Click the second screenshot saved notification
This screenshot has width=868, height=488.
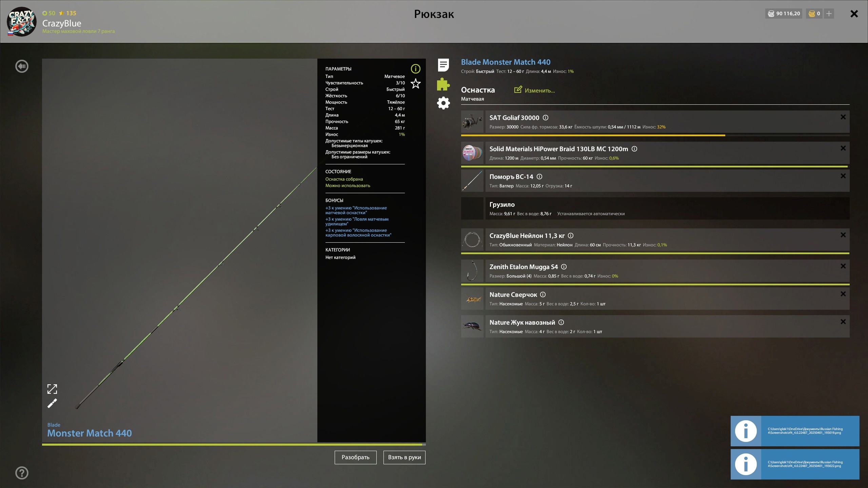click(795, 464)
